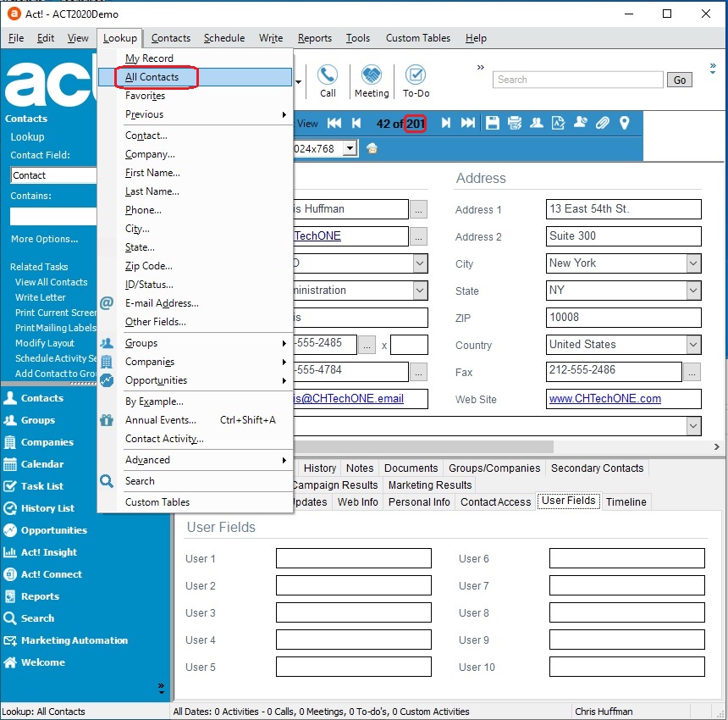Open www.CHTechONE.com web site link
The height and width of the screenshot is (720, 728).
click(604, 399)
